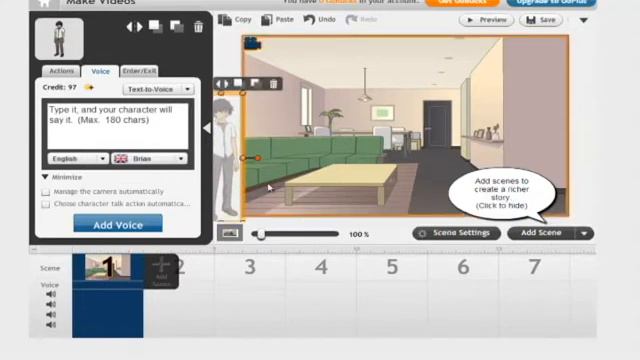Open the dropdown arrow right of Save
Screen dimensions: 640x360
[584, 20]
